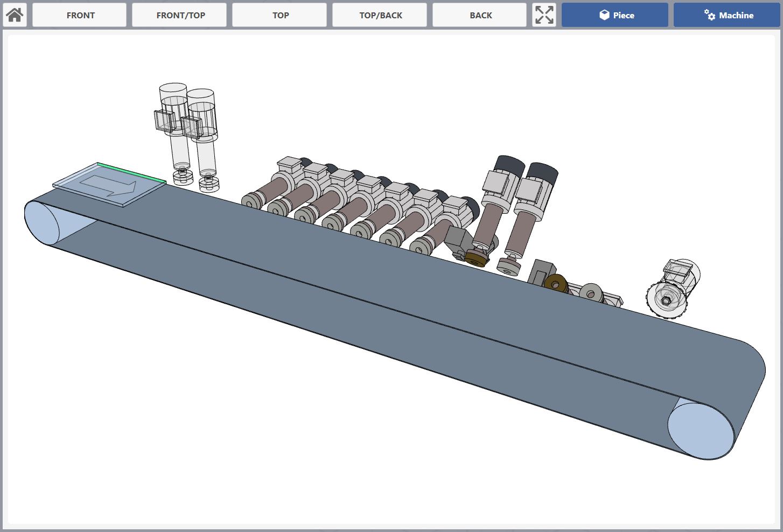Switch to BACK view
The height and width of the screenshot is (532, 783).
coord(480,15)
